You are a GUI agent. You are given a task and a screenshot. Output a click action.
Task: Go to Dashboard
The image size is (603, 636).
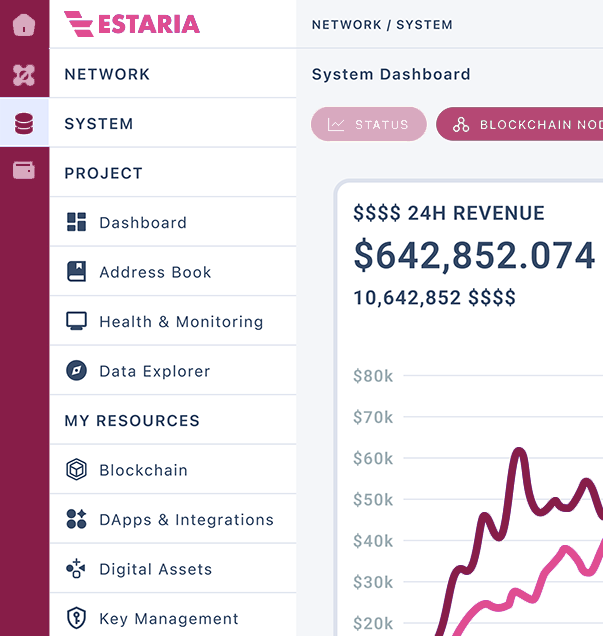click(173, 223)
